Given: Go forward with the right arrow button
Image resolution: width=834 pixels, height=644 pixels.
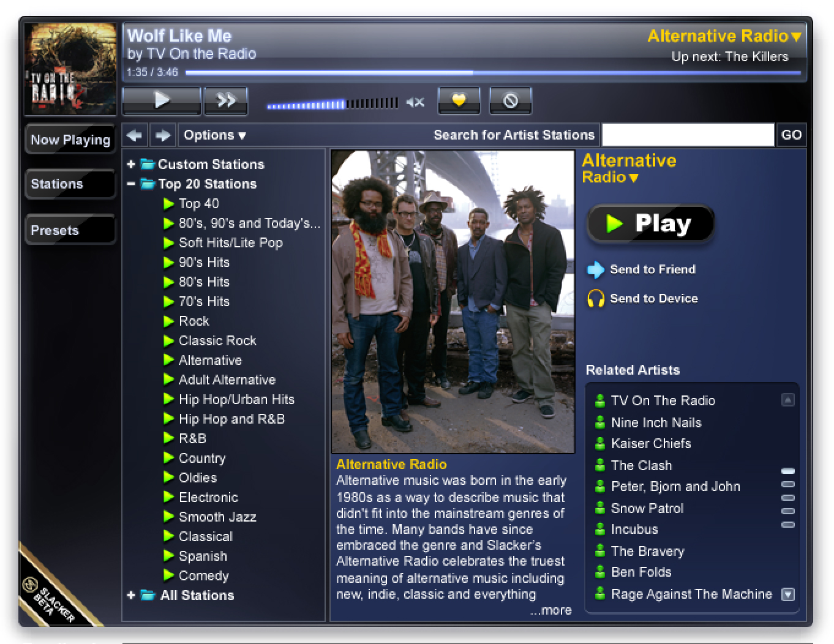Looking at the screenshot, I should pyautogui.click(x=163, y=135).
